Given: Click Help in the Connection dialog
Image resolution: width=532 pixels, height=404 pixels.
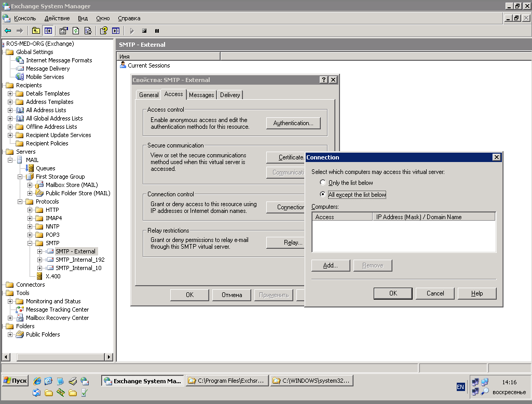Looking at the screenshot, I should tap(477, 293).
